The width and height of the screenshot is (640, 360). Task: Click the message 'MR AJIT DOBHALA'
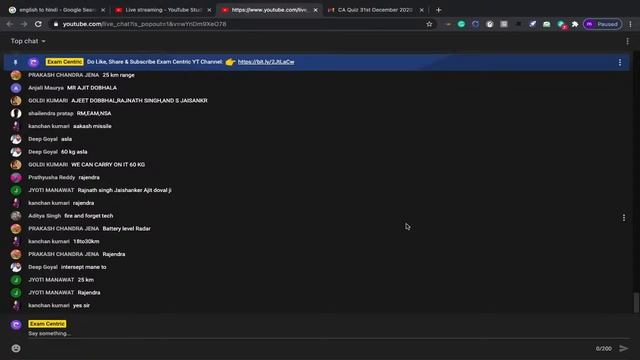click(x=92, y=88)
